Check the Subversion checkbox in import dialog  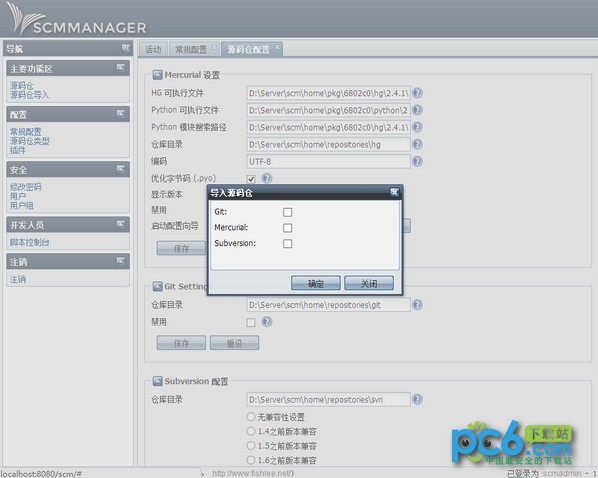[288, 243]
